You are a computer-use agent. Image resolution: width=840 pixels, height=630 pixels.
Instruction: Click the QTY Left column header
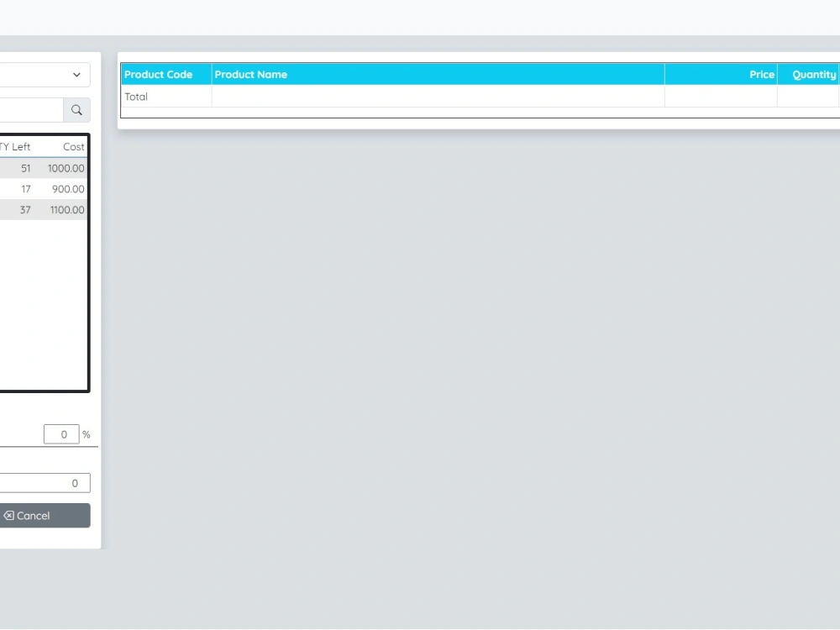[x=15, y=147]
